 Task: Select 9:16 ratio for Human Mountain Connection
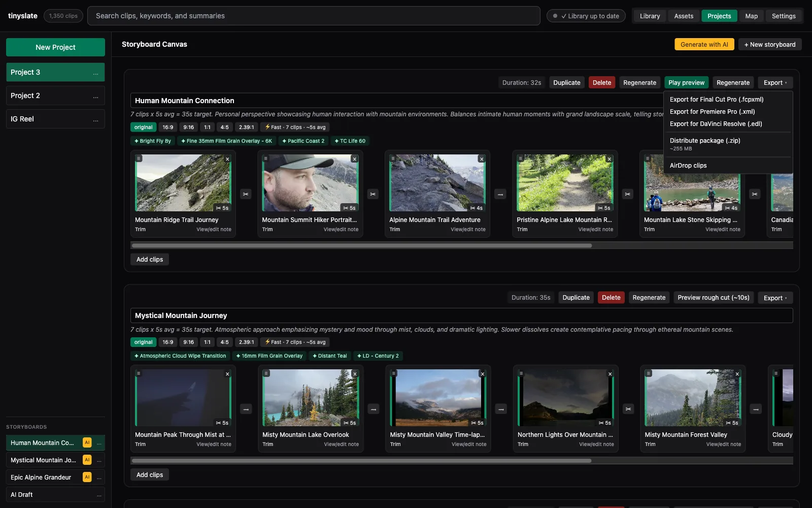click(189, 127)
